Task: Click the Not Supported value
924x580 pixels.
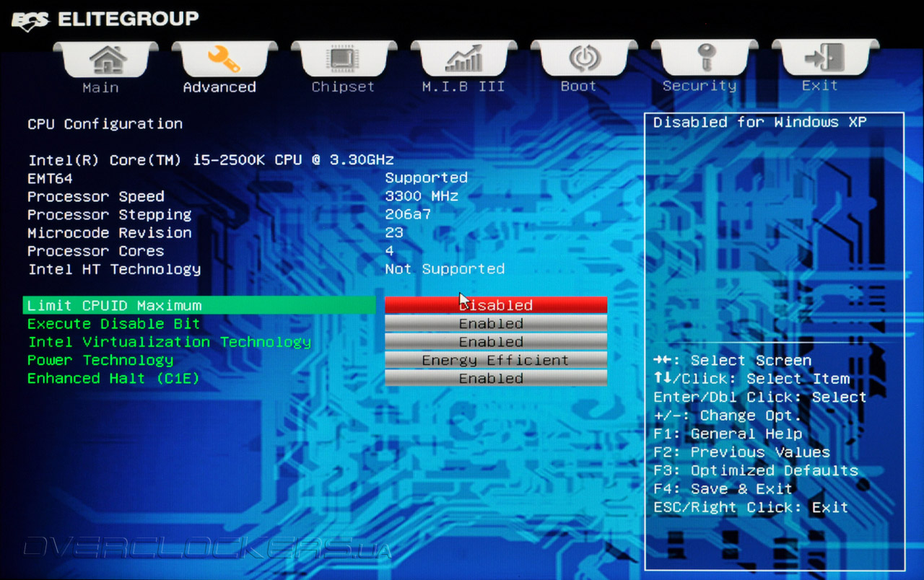Action: tap(445, 269)
